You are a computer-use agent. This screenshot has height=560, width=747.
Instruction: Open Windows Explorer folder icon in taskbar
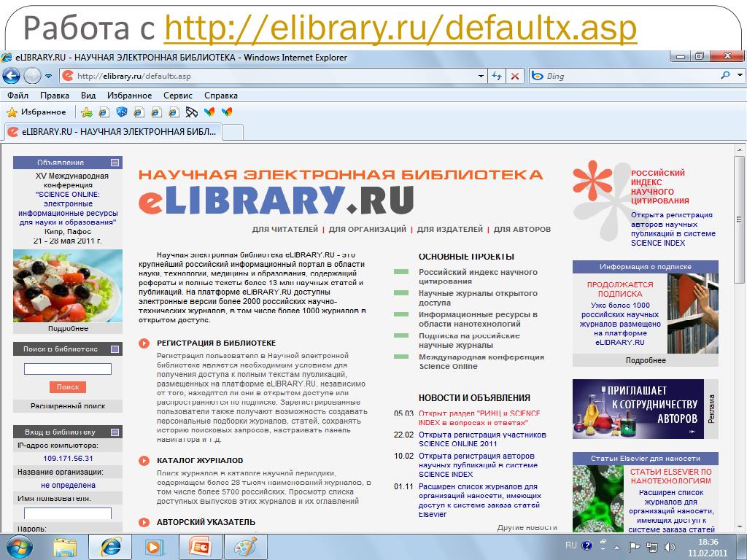pyautogui.click(x=64, y=547)
